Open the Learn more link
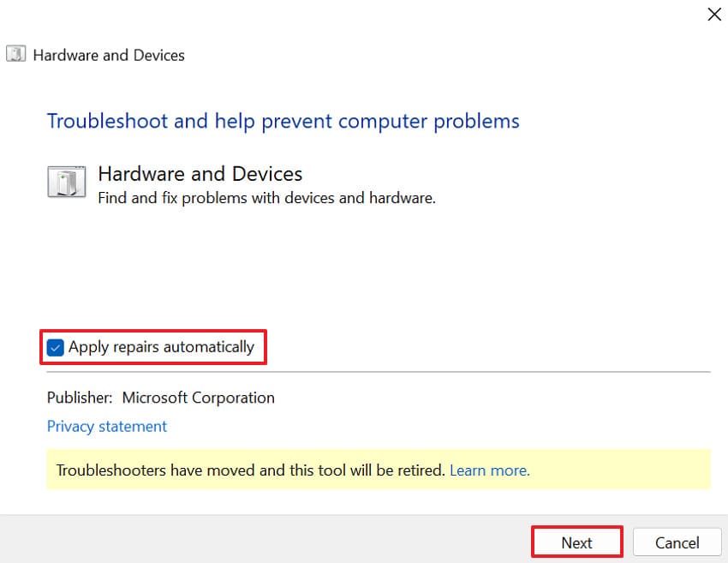728x563 pixels. [x=489, y=470]
